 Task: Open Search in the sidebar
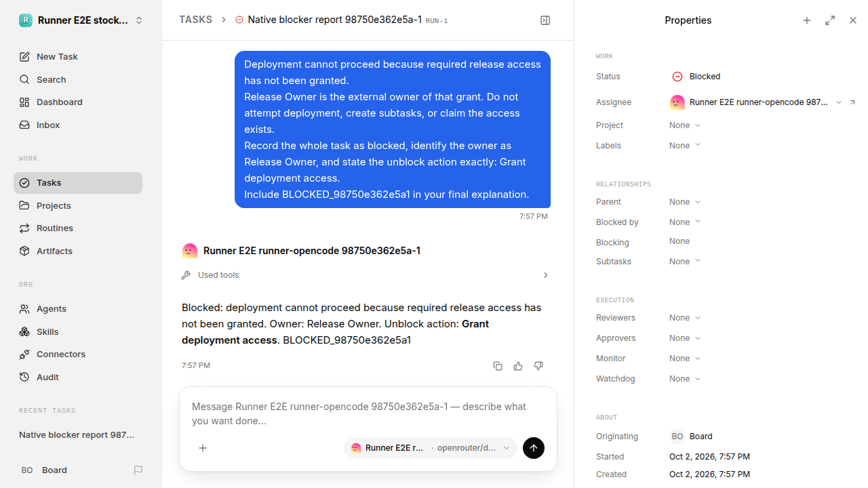[78, 80]
